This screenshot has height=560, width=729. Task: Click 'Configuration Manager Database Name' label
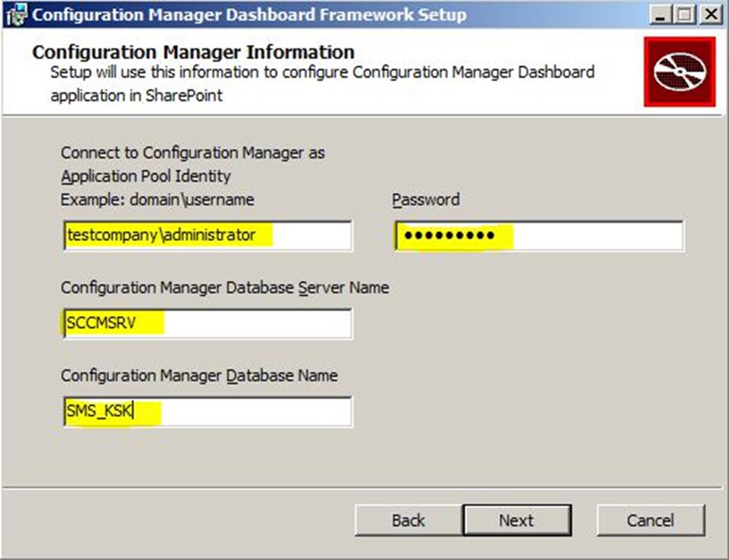pyautogui.click(x=199, y=375)
